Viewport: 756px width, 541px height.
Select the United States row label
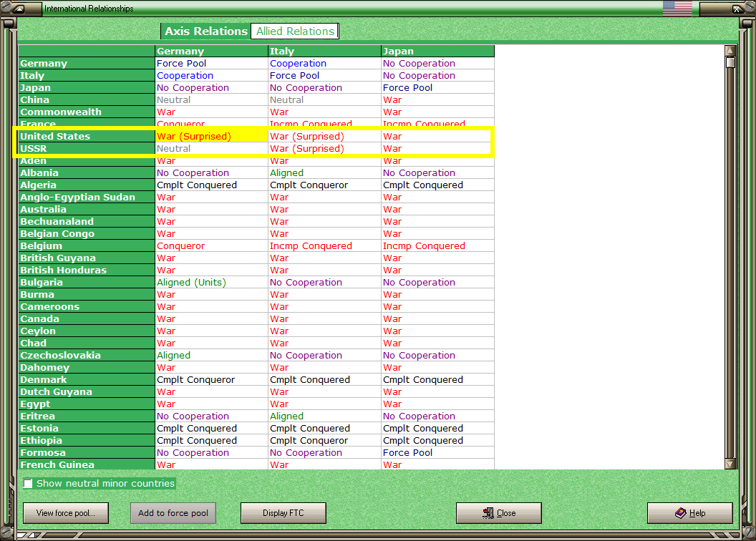pos(87,137)
